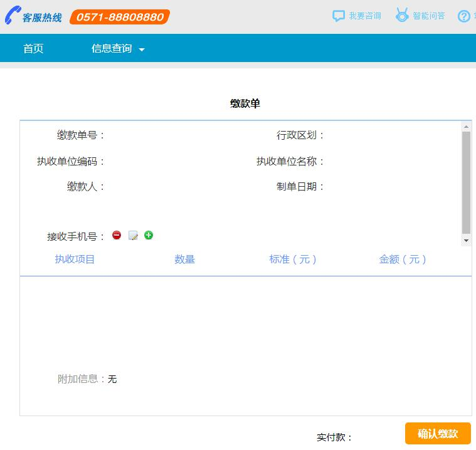
Task: Open the 我要咨询 text link
Action: 365,16
